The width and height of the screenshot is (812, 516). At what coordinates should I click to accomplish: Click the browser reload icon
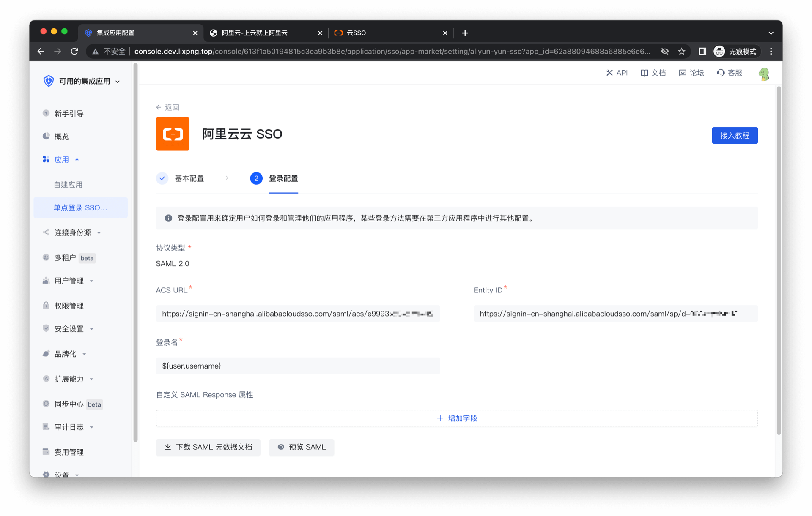74,51
